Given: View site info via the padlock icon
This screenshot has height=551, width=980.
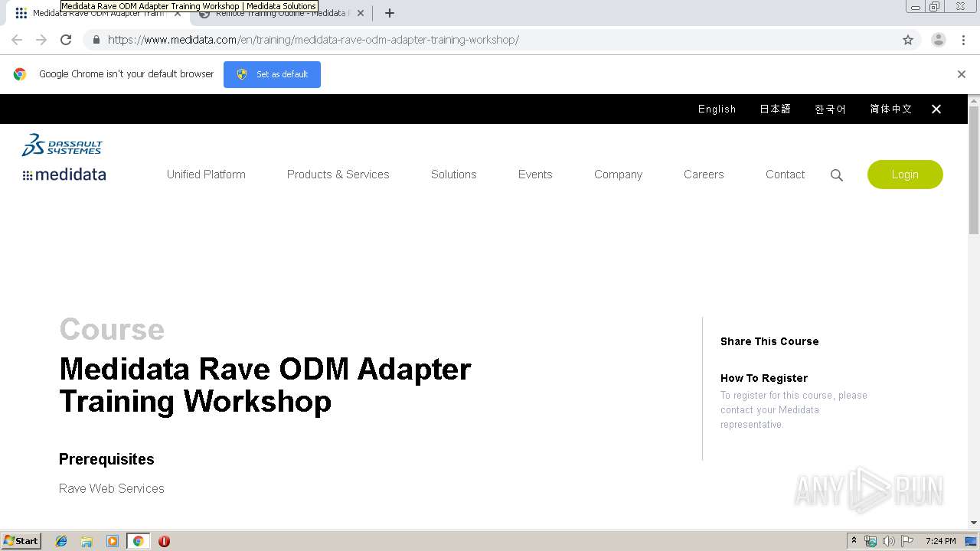Looking at the screenshot, I should click(96, 40).
